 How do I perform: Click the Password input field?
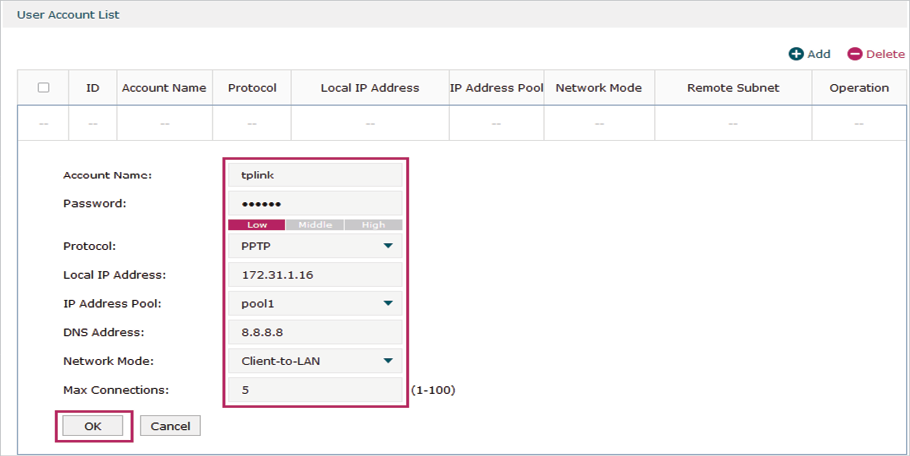point(315,204)
